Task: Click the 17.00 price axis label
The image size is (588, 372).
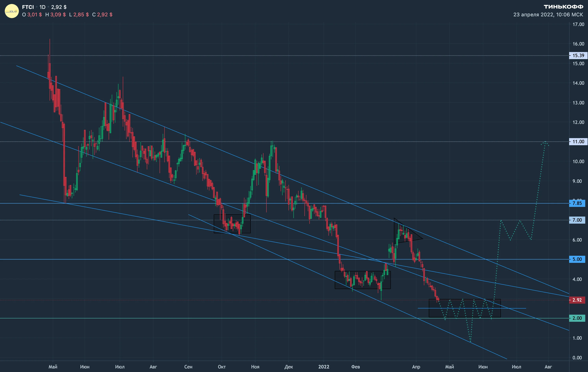Action: click(x=578, y=24)
